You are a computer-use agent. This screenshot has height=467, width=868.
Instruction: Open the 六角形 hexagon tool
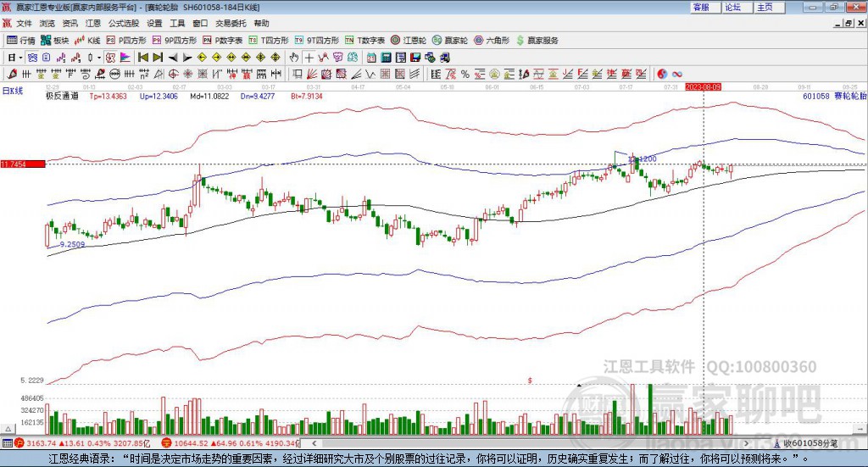tap(492, 41)
